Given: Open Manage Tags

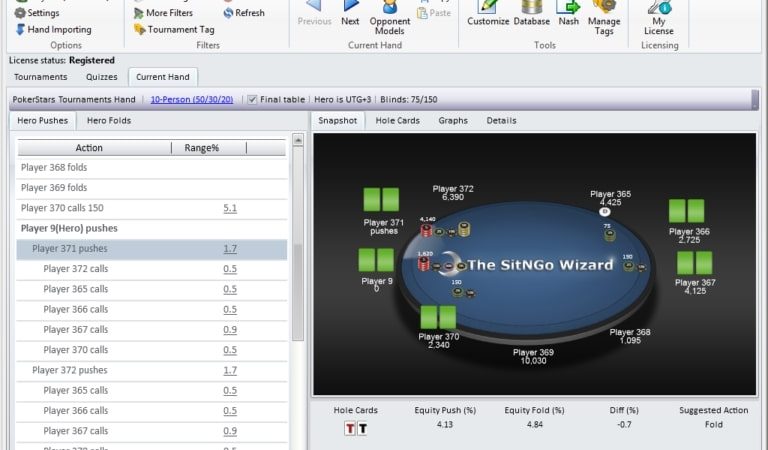Looking at the screenshot, I should point(604,18).
